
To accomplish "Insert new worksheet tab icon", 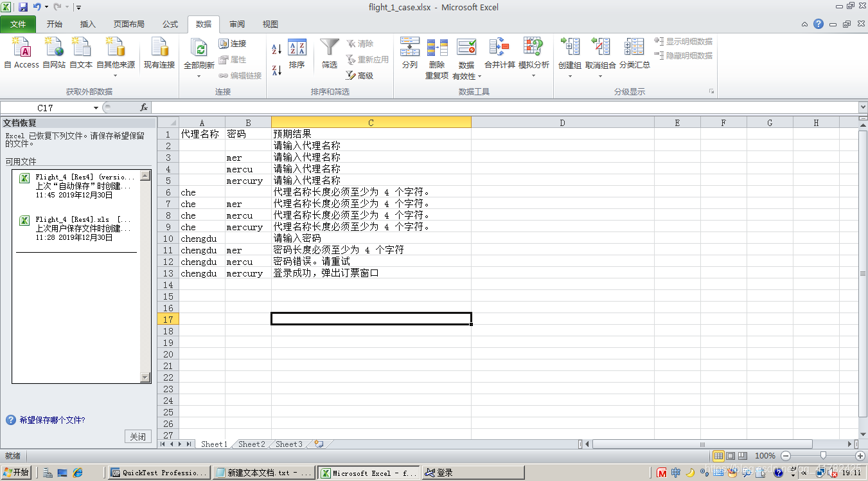I will coord(319,444).
